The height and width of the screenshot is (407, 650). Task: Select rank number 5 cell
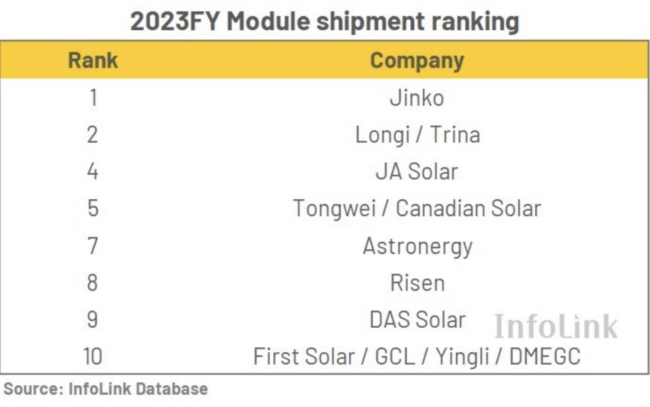93,209
